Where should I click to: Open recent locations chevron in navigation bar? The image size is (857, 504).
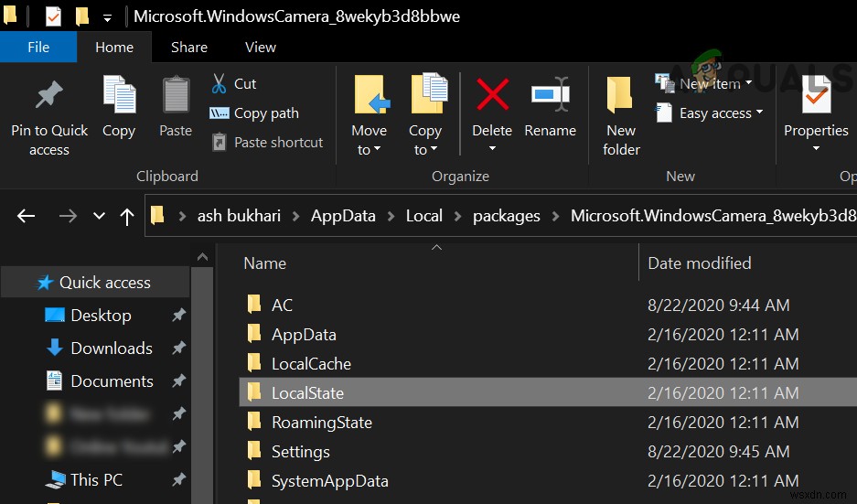(x=99, y=217)
